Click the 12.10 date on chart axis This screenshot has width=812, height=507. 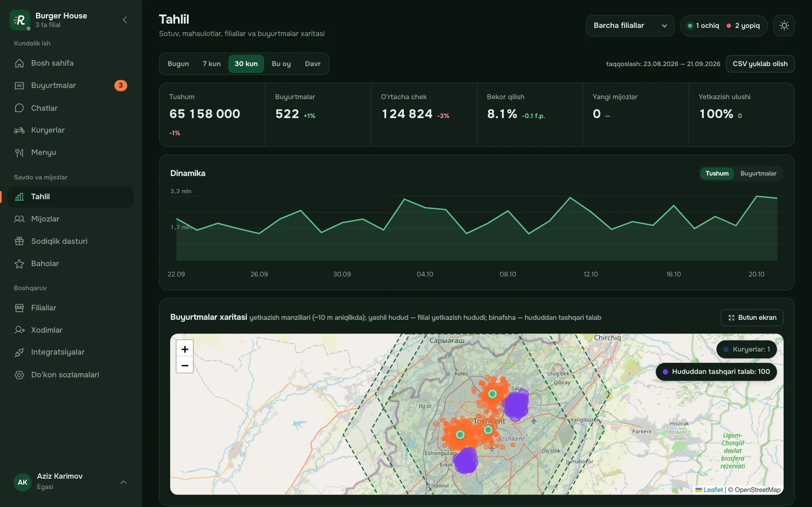point(590,274)
